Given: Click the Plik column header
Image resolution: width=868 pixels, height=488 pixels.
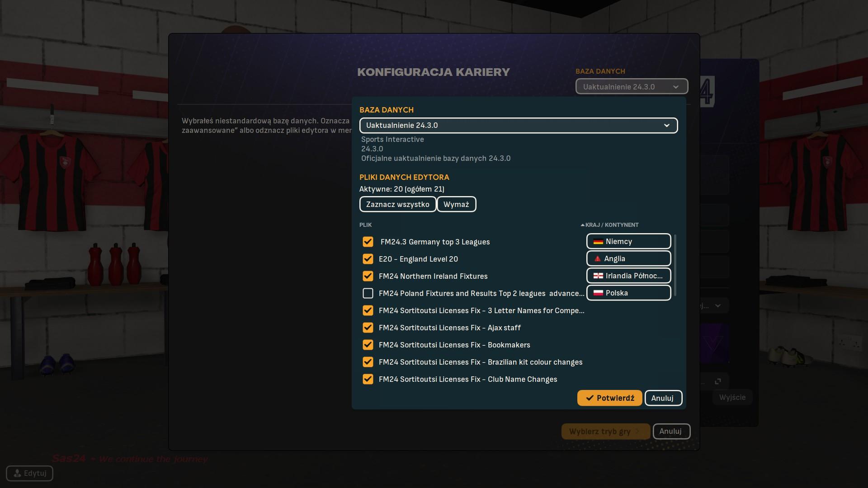Looking at the screenshot, I should point(365,225).
